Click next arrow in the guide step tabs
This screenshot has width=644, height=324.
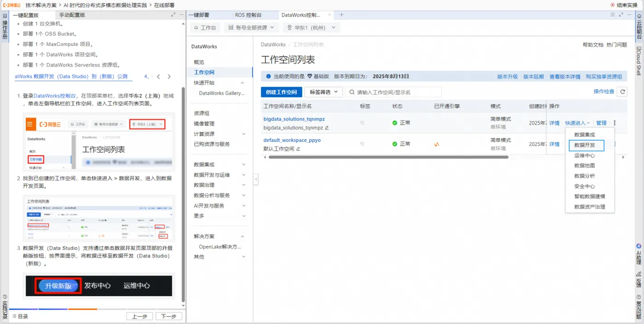coord(169,77)
